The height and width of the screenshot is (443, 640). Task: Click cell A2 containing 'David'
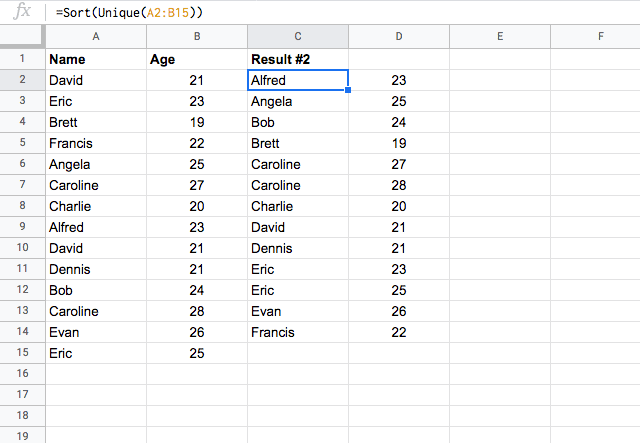(96, 80)
